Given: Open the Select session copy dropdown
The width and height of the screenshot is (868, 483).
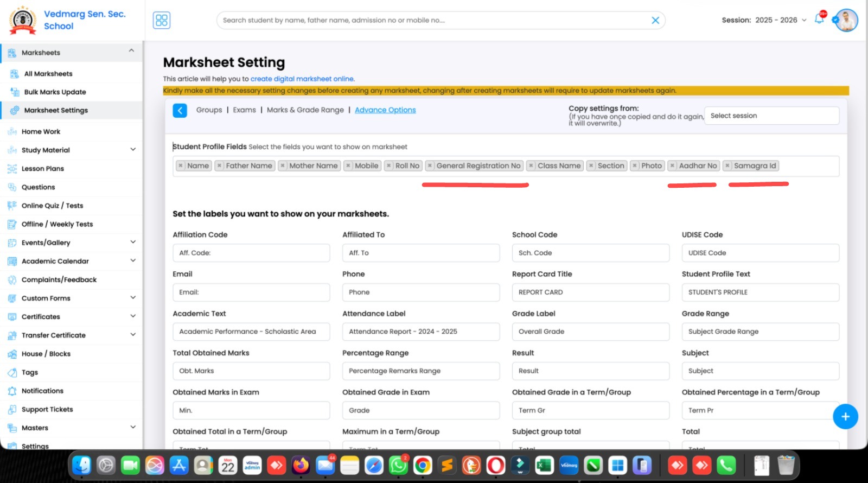Looking at the screenshot, I should coord(771,116).
